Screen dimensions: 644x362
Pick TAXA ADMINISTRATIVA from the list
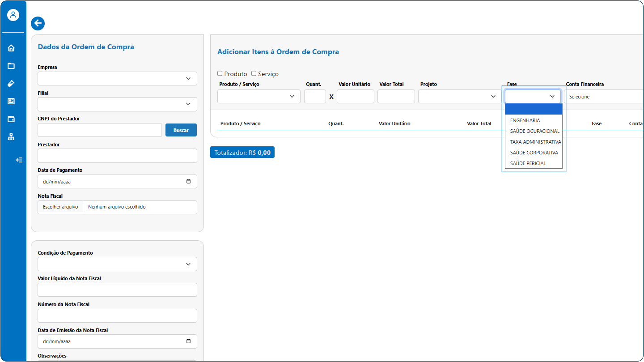point(535,142)
